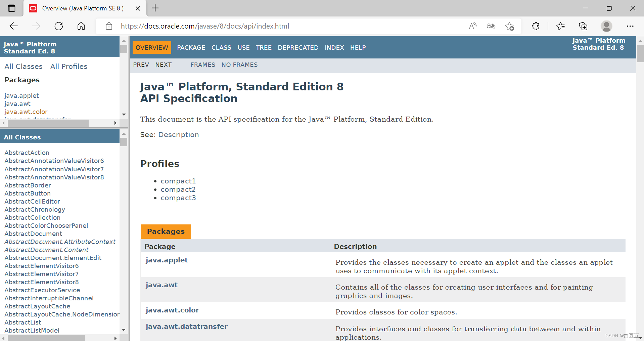Go to the browser Home page icon
The width and height of the screenshot is (644, 341).
(81, 26)
